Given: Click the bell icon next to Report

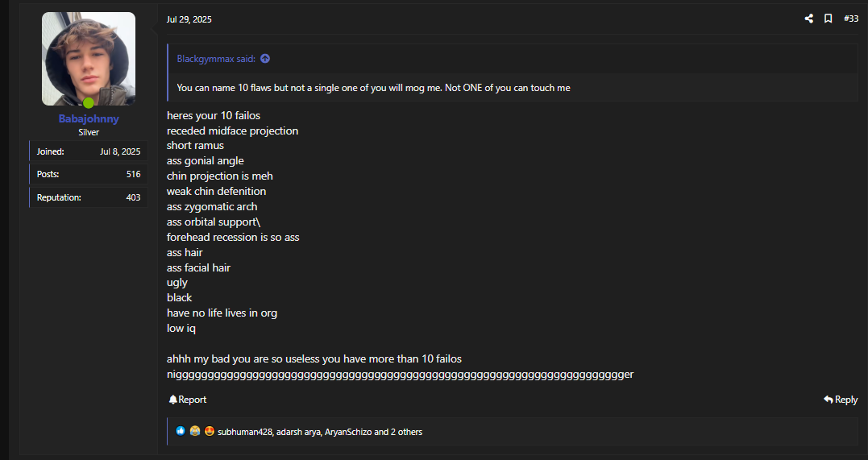Looking at the screenshot, I should 172,400.
